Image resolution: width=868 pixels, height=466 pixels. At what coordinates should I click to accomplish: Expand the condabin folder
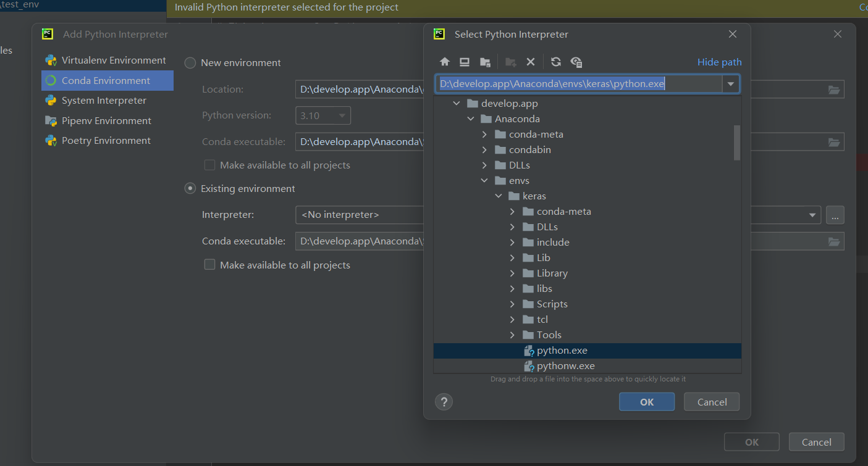(485, 150)
